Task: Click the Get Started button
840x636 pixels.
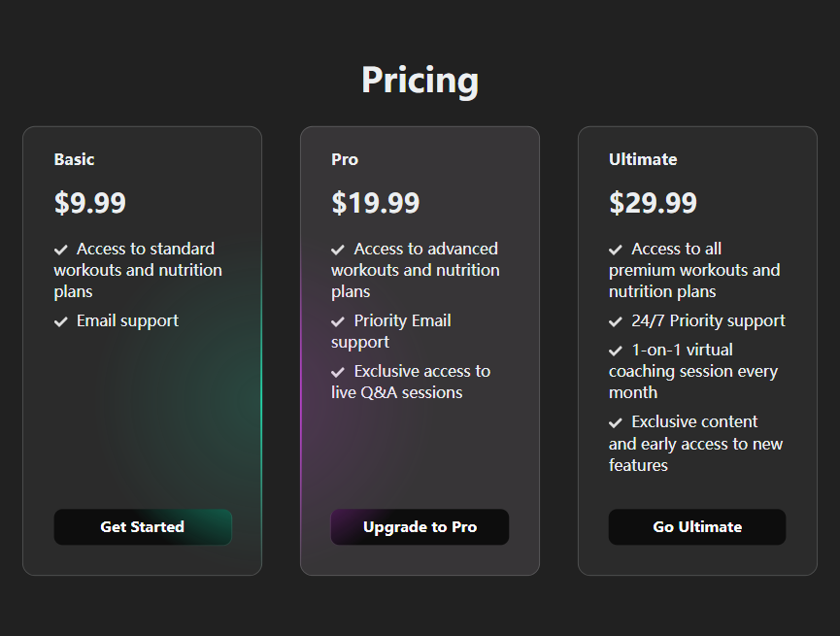Action: 143,526
